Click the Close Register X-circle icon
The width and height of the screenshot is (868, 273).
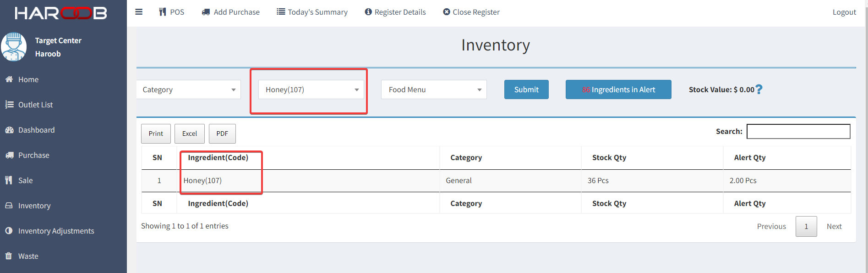(x=447, y=12)
